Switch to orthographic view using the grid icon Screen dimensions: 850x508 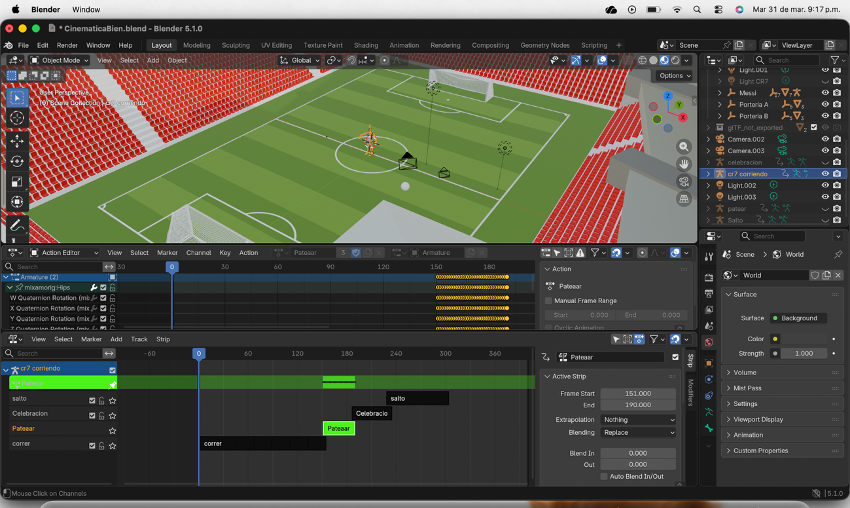point(684,198)
